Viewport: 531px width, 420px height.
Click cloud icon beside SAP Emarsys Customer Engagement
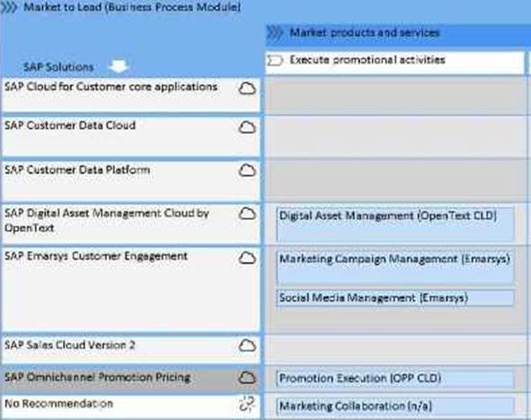pyautogui.click(x=247, y=258)
